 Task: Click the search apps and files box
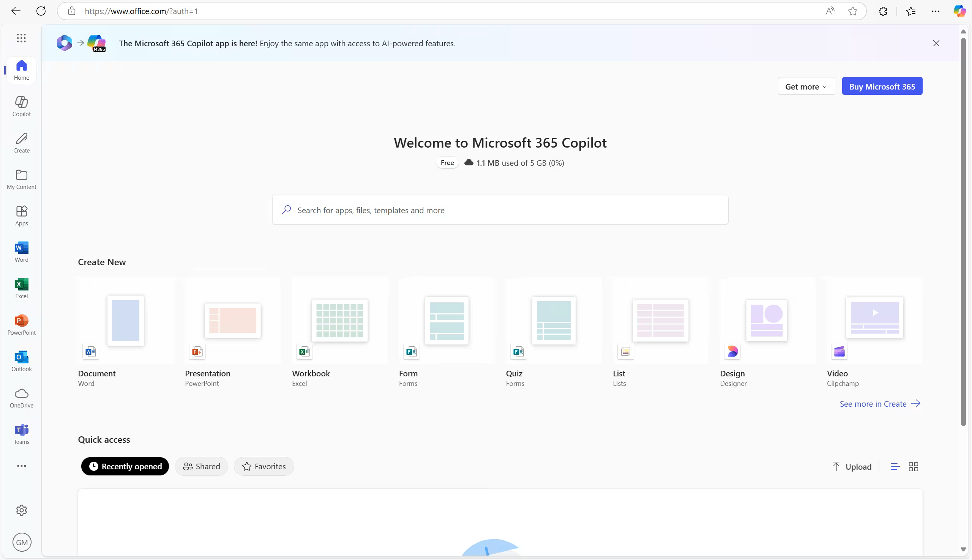tap(500, 210)
